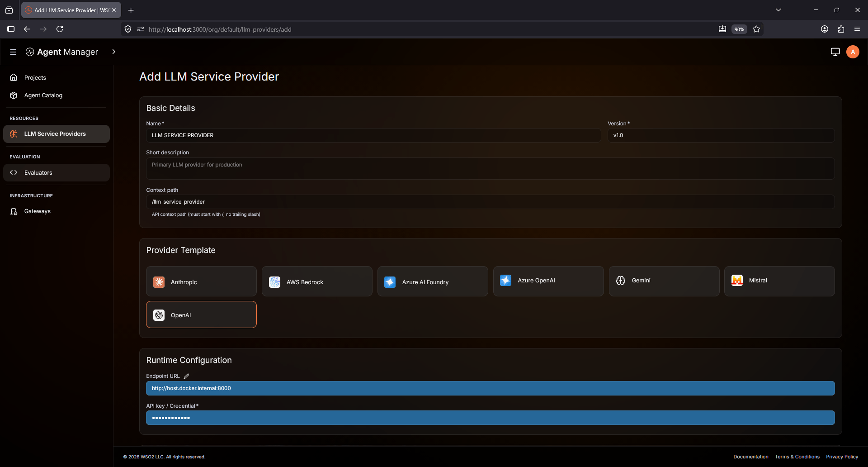The image size is (868, 467).
Task: Close the Add LLM Service Provider tab
Action: 114,10
